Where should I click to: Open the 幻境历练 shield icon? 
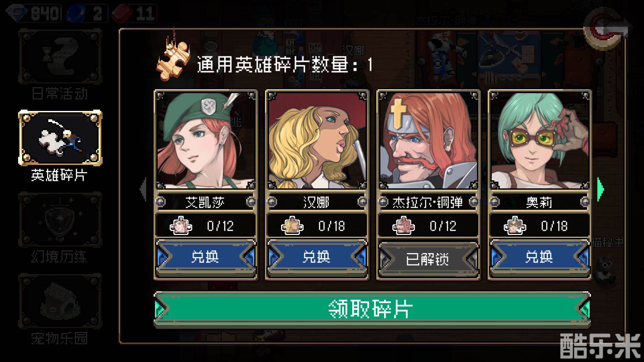[x=60, y=220]
